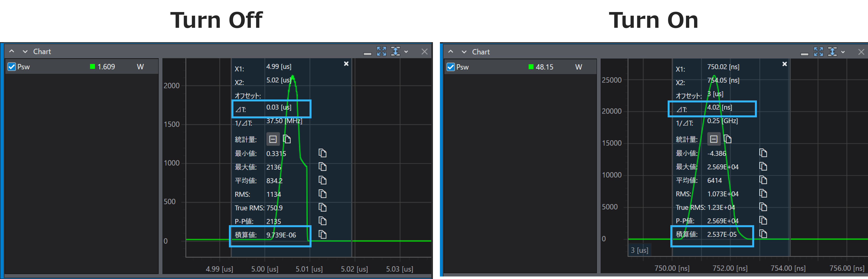
Task: Copy RMS value 1.073E+04
Action: click(x=763, y=193)
